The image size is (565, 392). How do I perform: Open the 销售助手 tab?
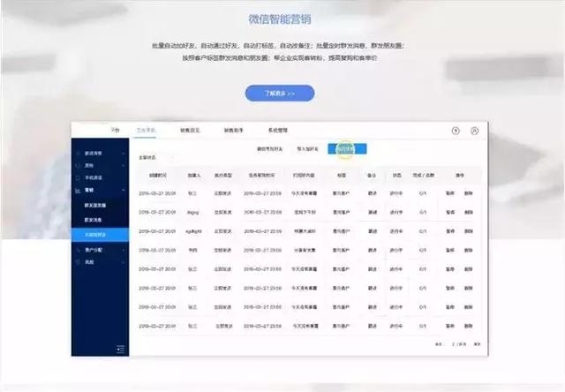pyautogui.click(x=234, y=130)
